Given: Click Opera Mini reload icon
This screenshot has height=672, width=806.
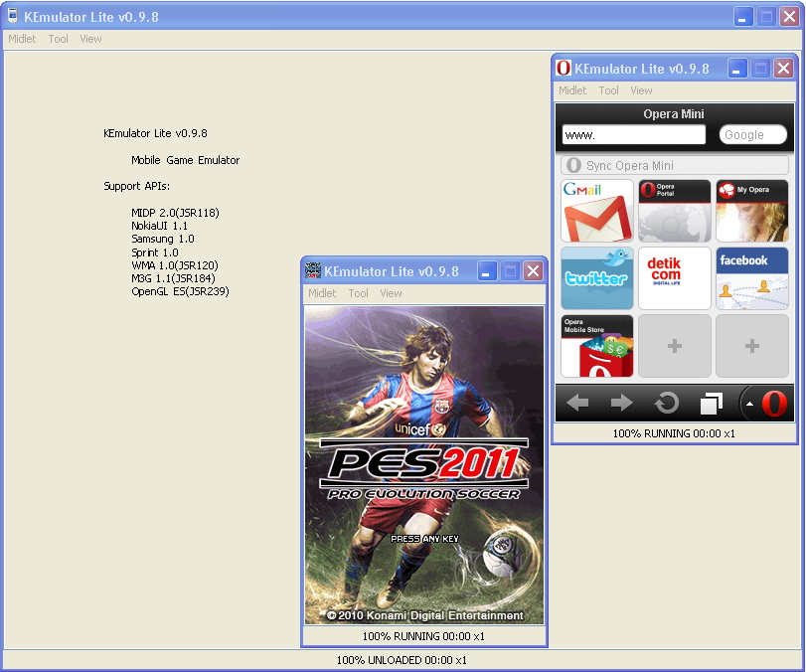Looking at the screenshot, I should click(x=667, y=403).
